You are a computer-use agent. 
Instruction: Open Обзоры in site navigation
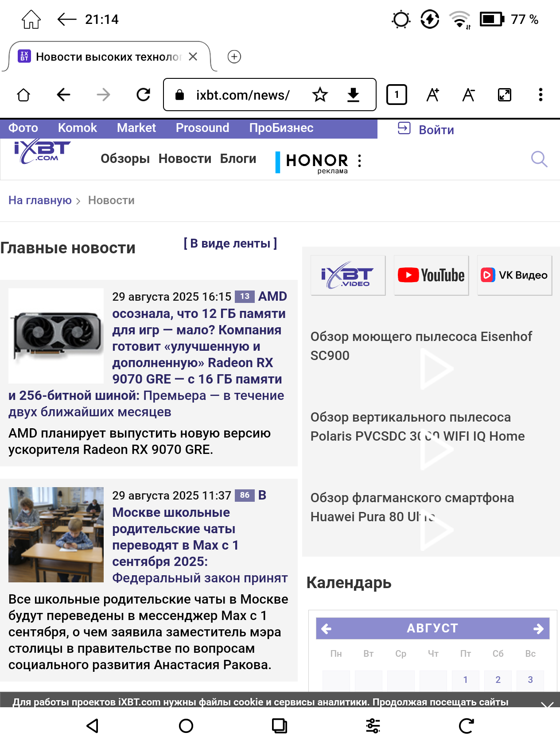tap(125, 159)
